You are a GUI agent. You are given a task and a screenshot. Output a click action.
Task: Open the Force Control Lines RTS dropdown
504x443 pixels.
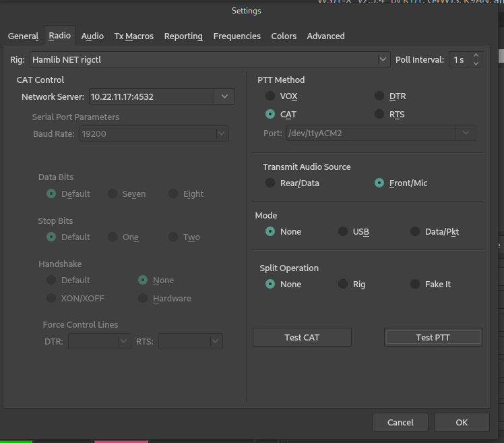190,341
